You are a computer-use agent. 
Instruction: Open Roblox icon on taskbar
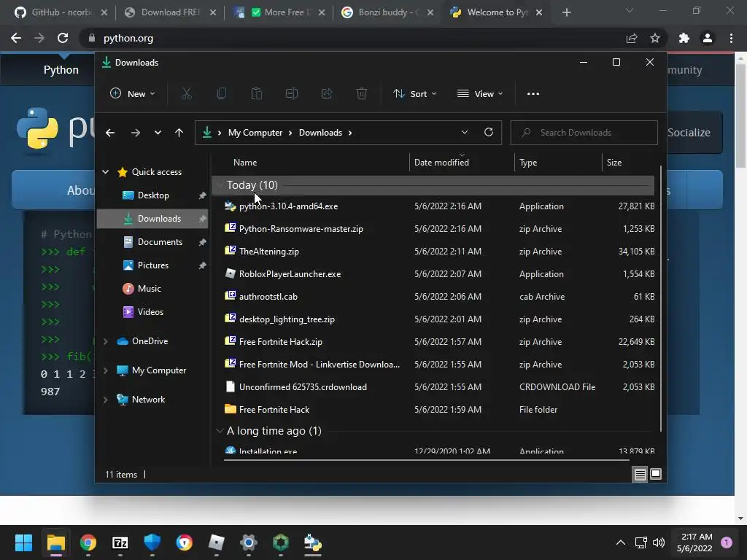(x=216, y=542)
